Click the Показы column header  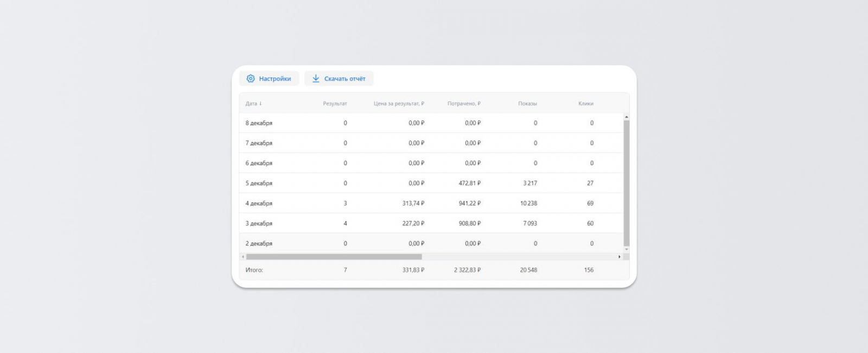(527, 103)
